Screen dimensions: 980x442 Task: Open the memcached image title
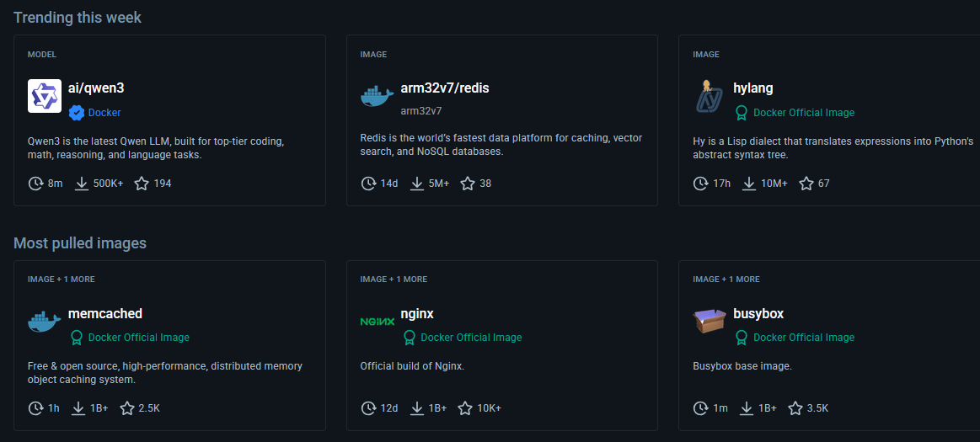pos(105,313)
